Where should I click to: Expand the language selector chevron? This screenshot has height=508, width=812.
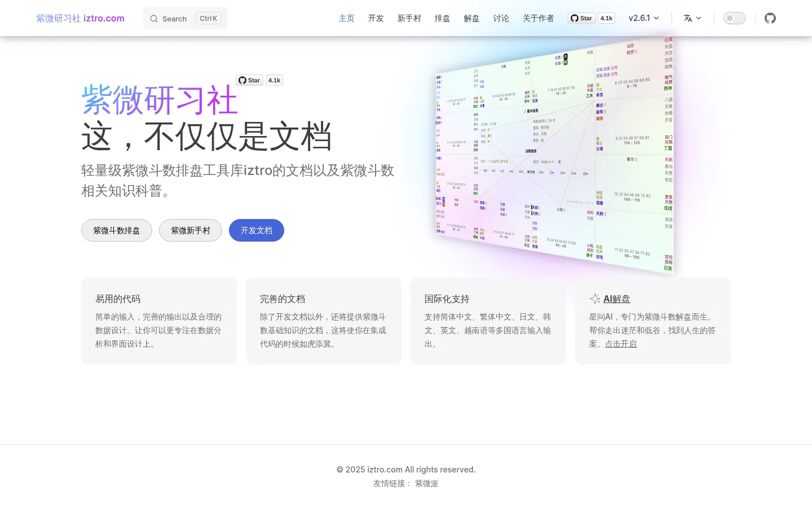(x=699, y=18)
